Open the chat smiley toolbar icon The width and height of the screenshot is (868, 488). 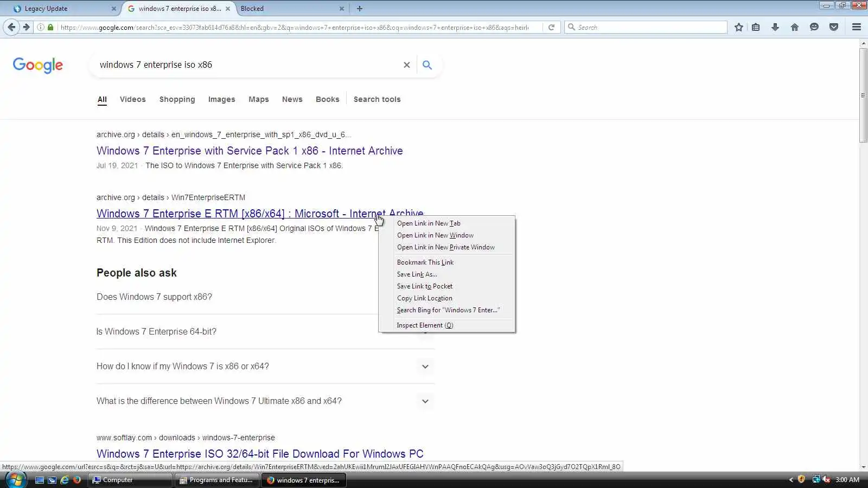pos(814,27)
